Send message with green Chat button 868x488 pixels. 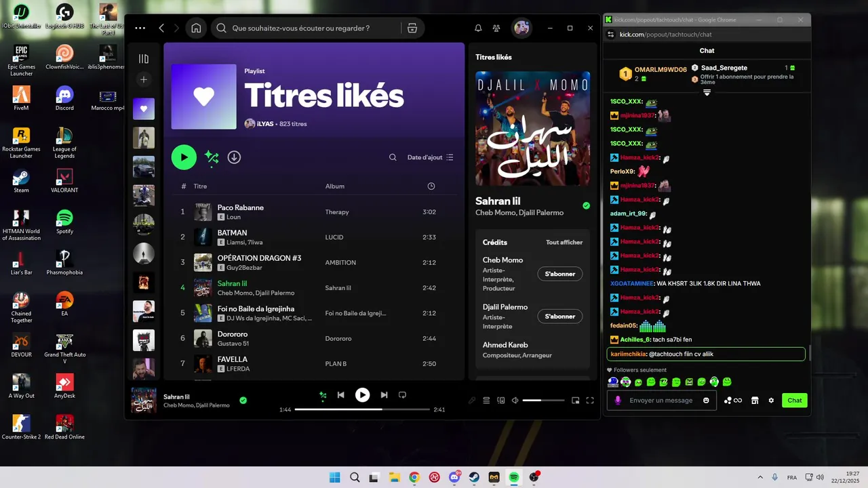pyautogui.click(x=795, y=401)
